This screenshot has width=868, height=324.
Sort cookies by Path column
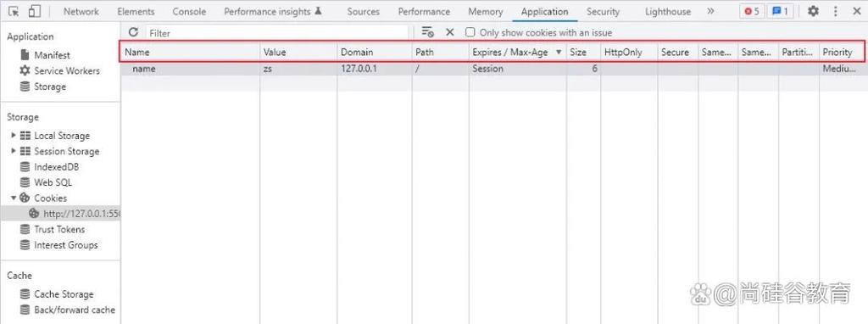tap(440, 52)
